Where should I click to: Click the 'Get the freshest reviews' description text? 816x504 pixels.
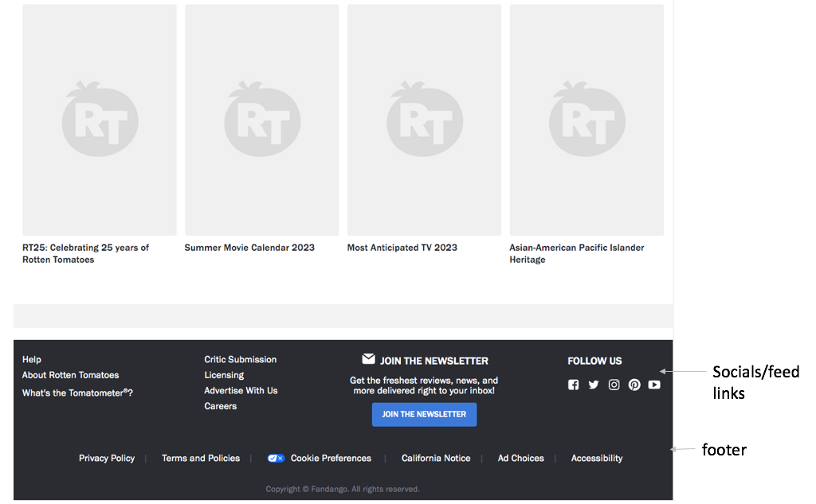click(x=424, y=385)
